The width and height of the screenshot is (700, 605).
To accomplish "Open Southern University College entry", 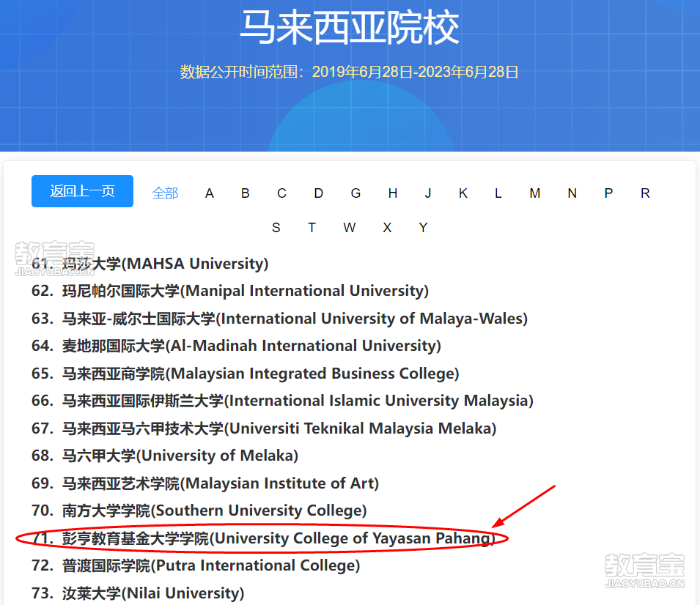I will click(199, 511).
